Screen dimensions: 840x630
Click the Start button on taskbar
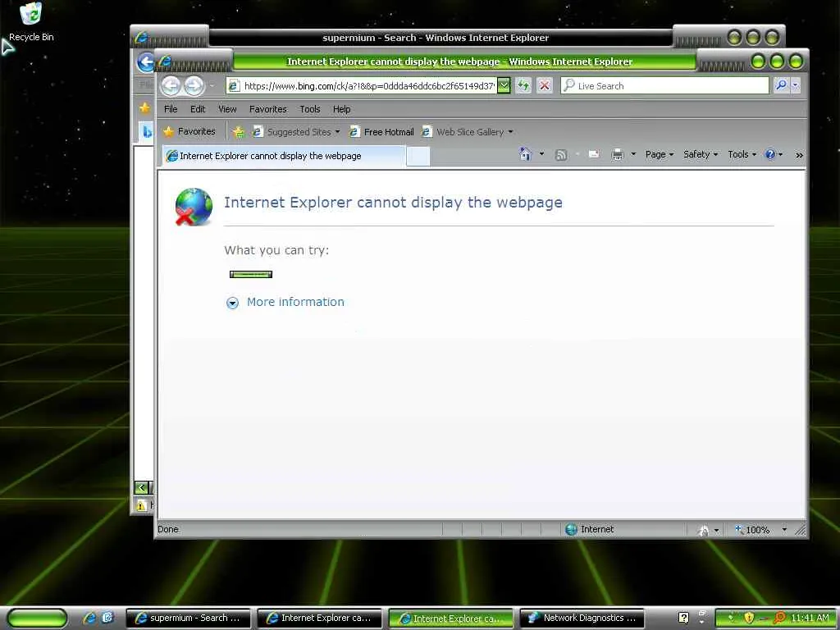click(x=36, y=619)
